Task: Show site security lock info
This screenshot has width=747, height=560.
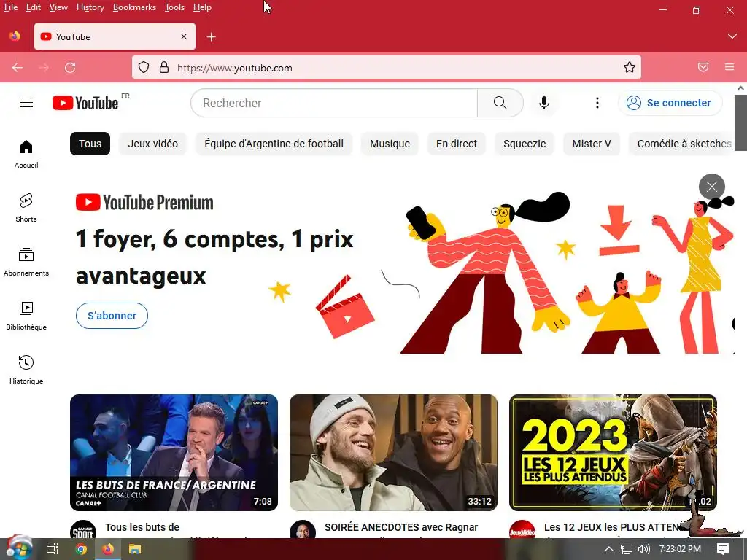Action: pyautogui.click(x=164, y=68)
